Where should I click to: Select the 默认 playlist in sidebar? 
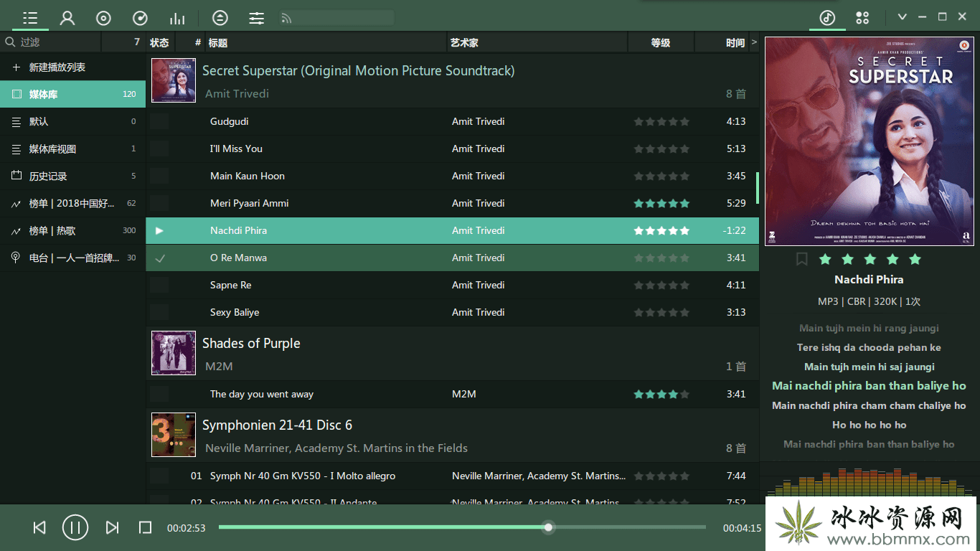click(x=73, y=122)
